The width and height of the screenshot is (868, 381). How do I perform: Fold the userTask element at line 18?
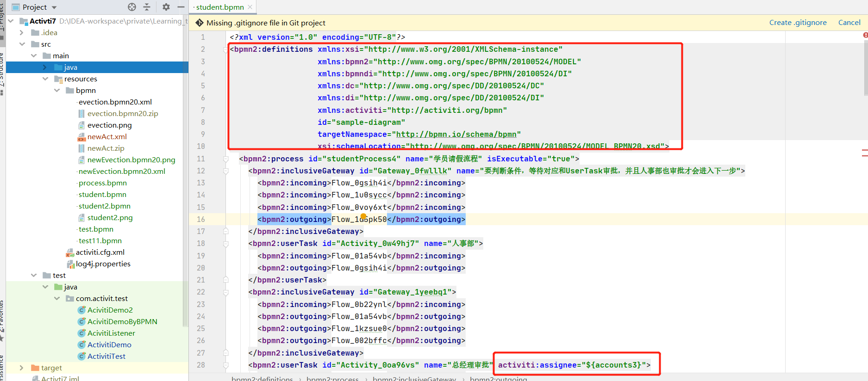pos(226,243)
